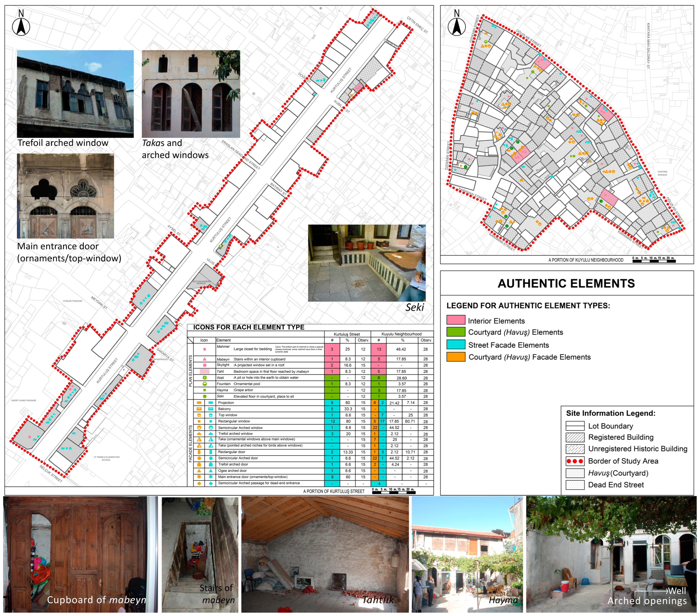The width and height of the screenshot is (700, 616).
Task: Click the Interior Elements pink swatch
Action: click(x=456, y=320)
